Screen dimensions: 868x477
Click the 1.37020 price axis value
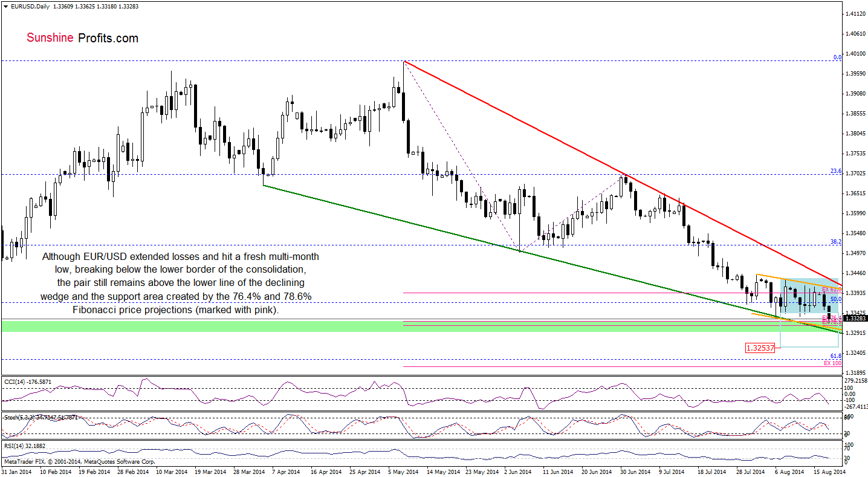(x=856, y=174)
